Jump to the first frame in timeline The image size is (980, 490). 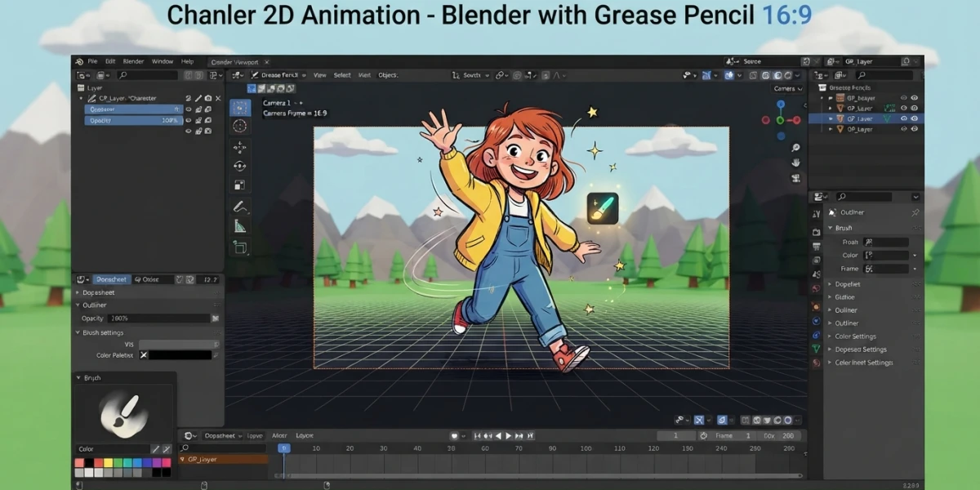coord(478,436)
